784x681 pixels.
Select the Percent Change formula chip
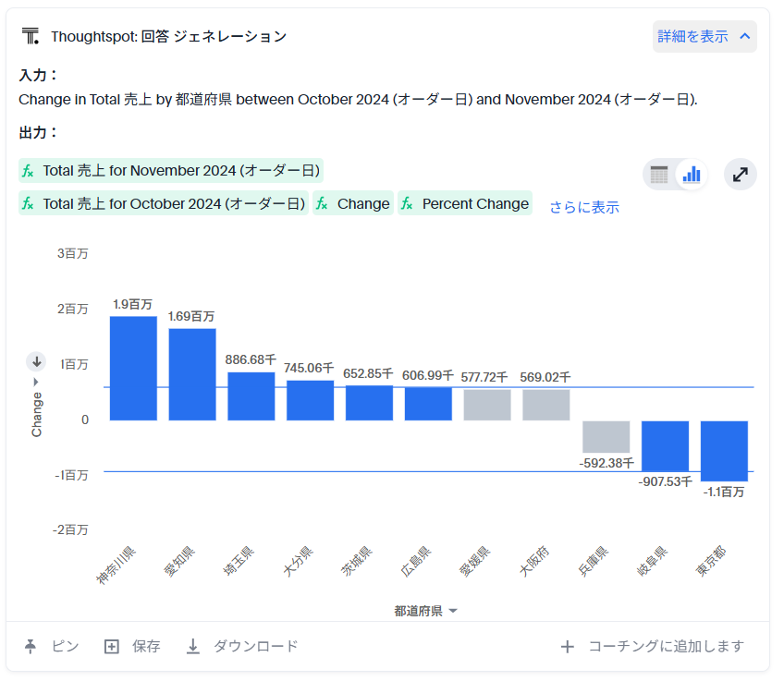465,203
